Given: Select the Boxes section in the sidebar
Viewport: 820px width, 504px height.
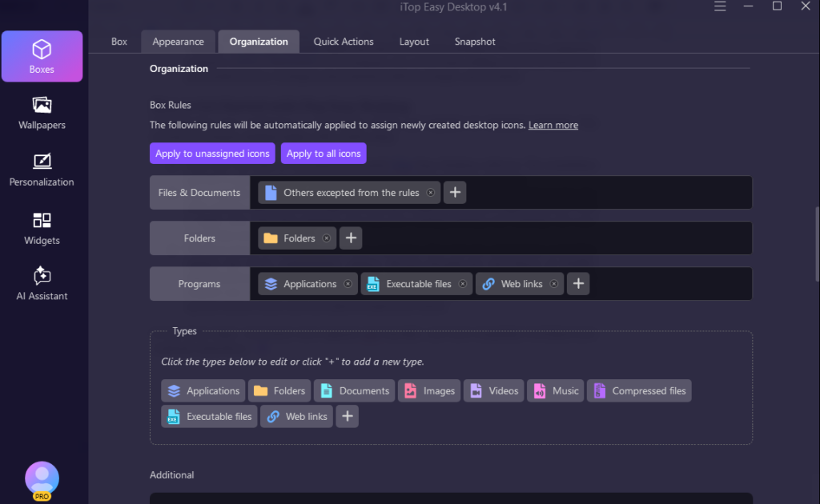Looking at the screenshot, I should (42, 56).
